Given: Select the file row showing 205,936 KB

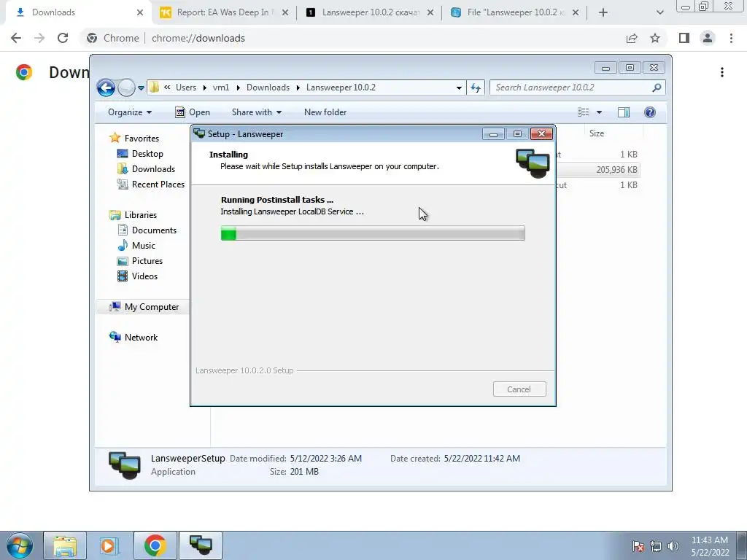Looking at the screenshot, I should point(598,169).
